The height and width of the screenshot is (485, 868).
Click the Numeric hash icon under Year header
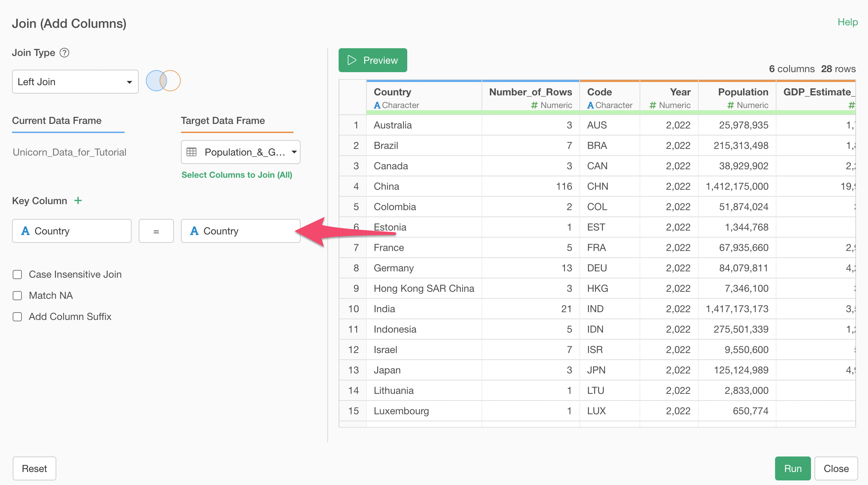(x=653, y=105)
